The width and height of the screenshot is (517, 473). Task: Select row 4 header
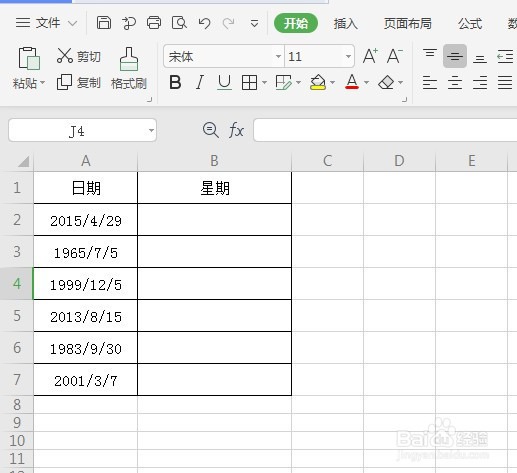[x=17, y=284]
